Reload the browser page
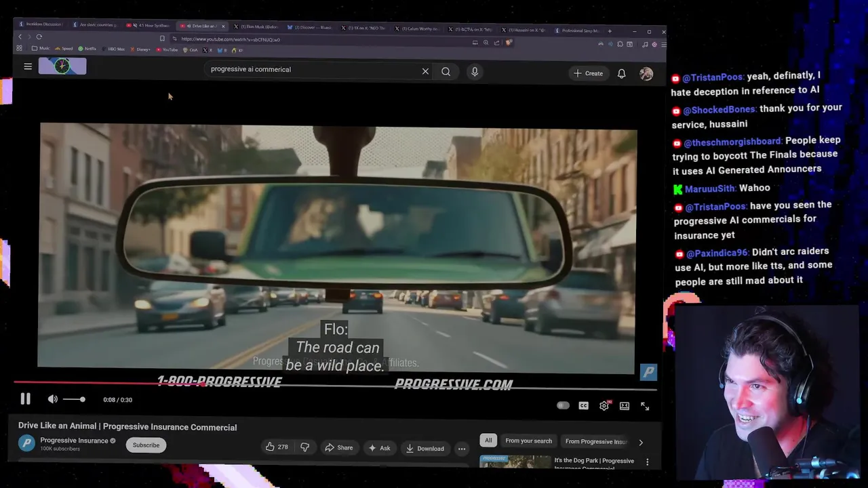This screenshot has height=488, width=868. coord(39,37)
